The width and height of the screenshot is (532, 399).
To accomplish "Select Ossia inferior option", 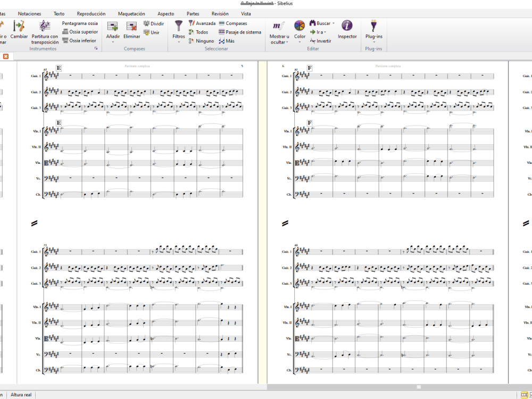I will point(79,41).
